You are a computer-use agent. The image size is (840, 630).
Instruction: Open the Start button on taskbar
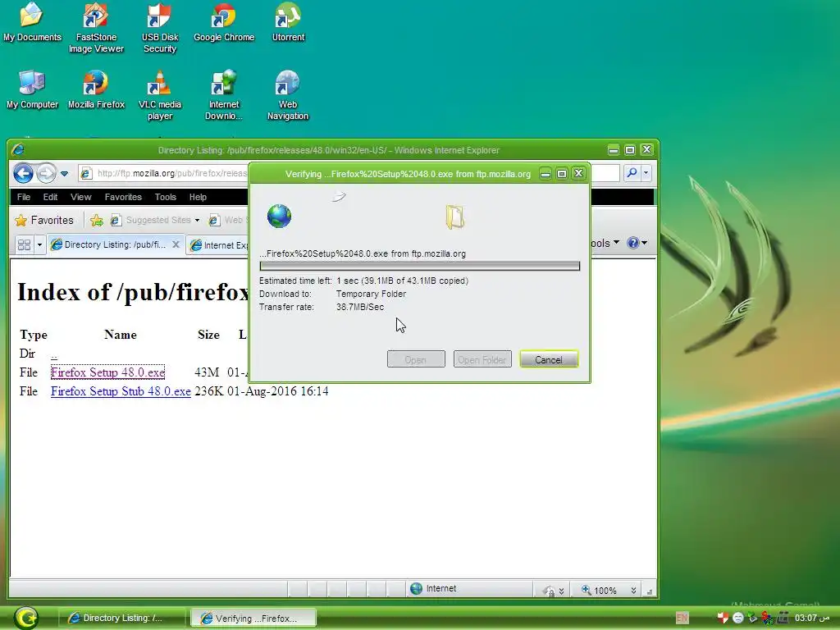coord(26,618)
